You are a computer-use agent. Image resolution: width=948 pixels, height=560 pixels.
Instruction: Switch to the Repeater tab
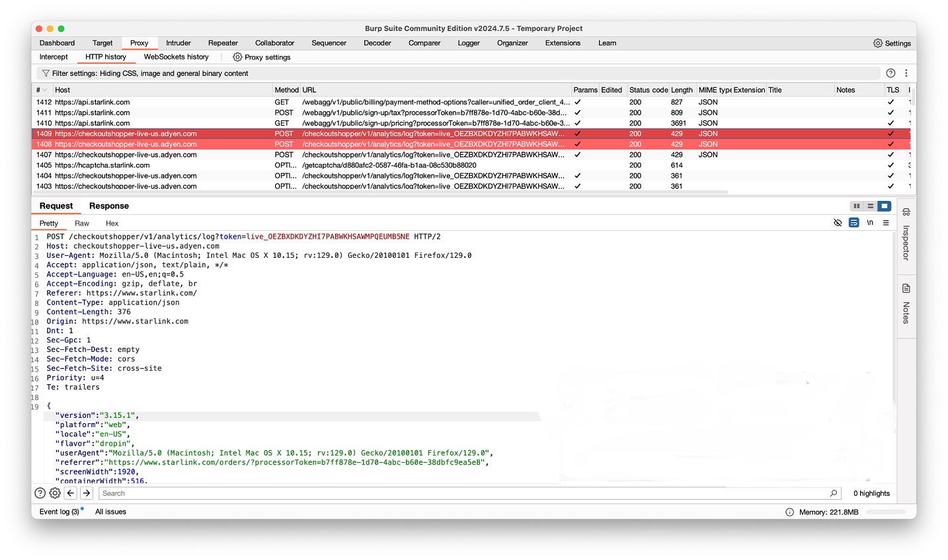pos(223,43)
